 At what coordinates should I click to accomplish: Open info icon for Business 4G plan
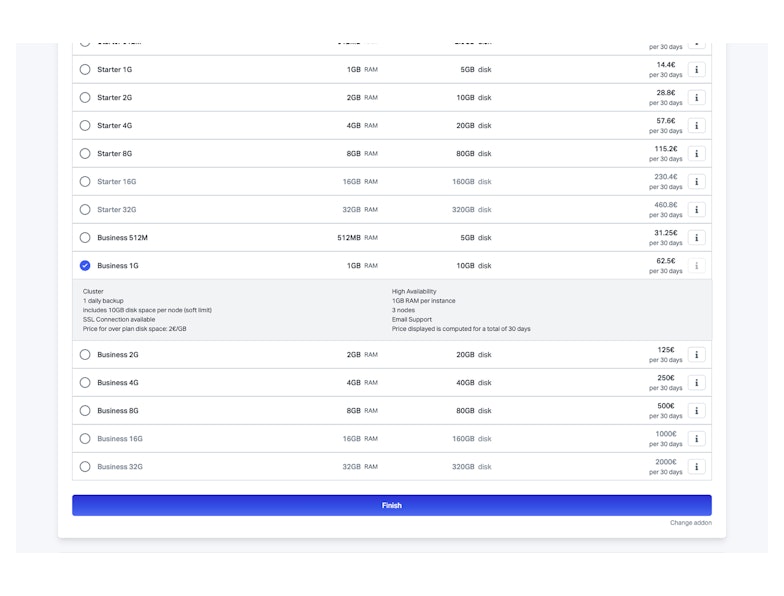click(x=697, y=383)
